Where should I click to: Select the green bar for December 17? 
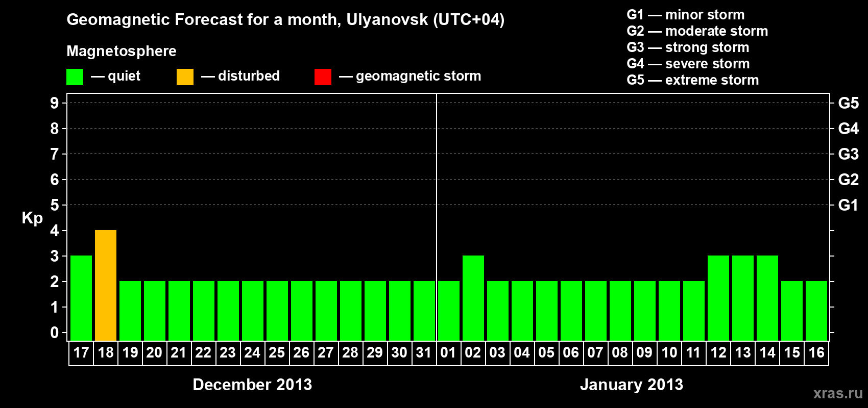81,298
